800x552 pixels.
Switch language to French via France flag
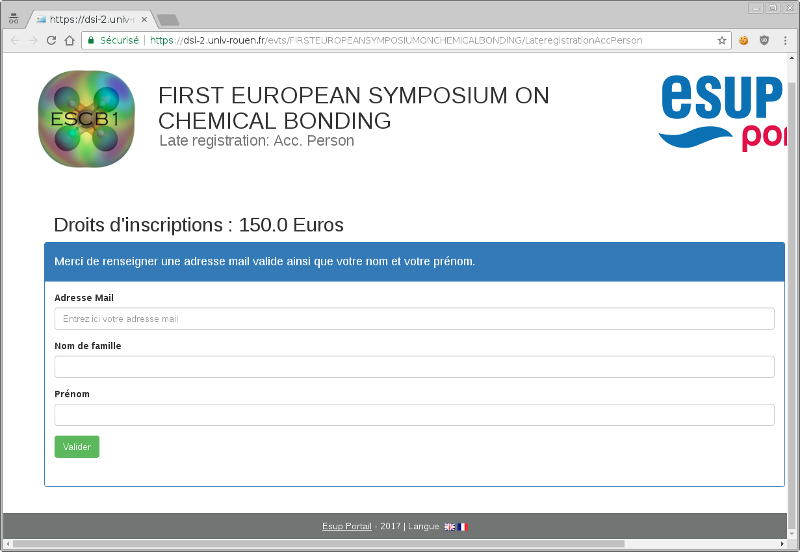462,526
